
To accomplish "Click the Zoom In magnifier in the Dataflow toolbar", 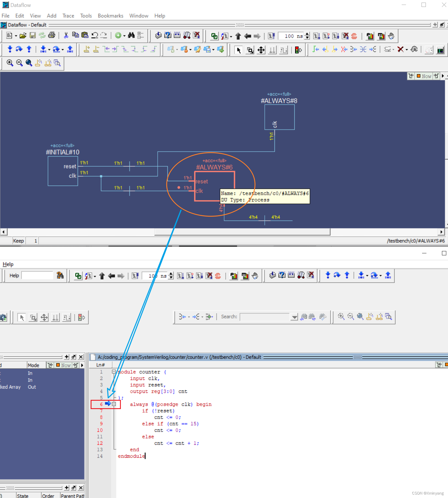I will point(10,63).
